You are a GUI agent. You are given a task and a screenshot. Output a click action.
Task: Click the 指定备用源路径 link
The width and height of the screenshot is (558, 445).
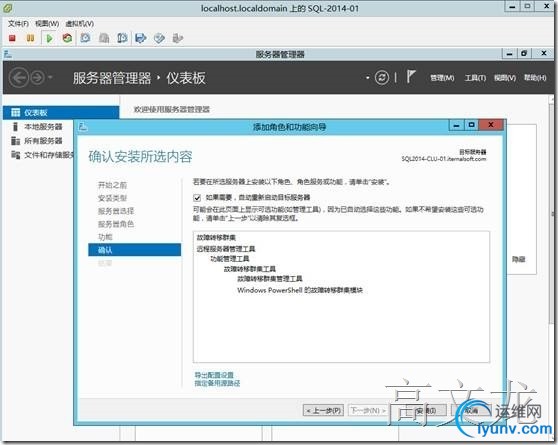coord(217,383)
